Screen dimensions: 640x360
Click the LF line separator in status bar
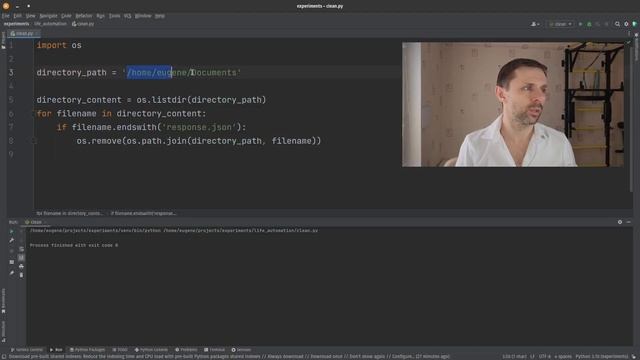click(x=532, y=357)
